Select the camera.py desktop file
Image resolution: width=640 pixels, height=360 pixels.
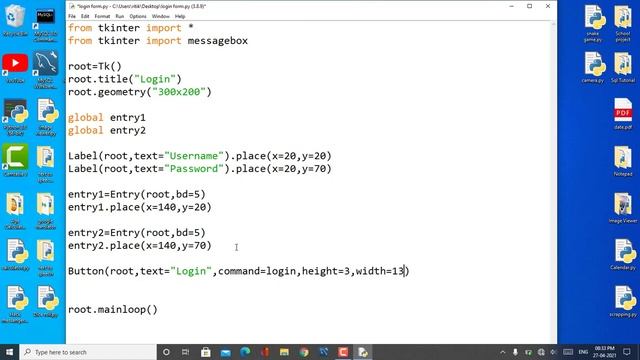[593, 68]
